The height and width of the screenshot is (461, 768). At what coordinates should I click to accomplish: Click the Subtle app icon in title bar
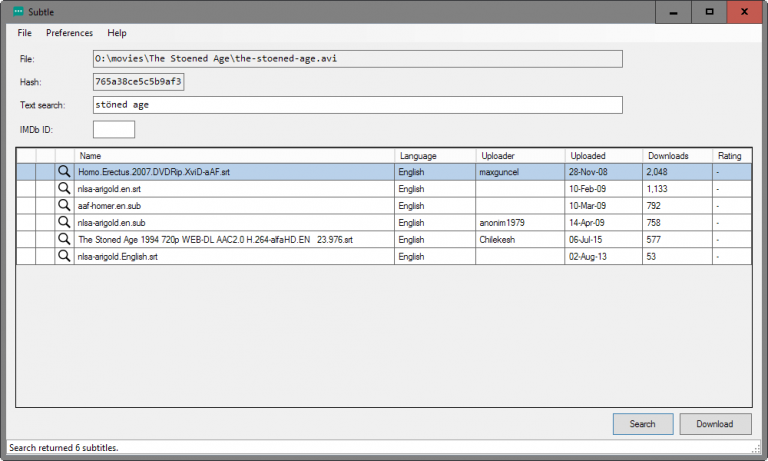pyautogui.click(x=17, y=11)
